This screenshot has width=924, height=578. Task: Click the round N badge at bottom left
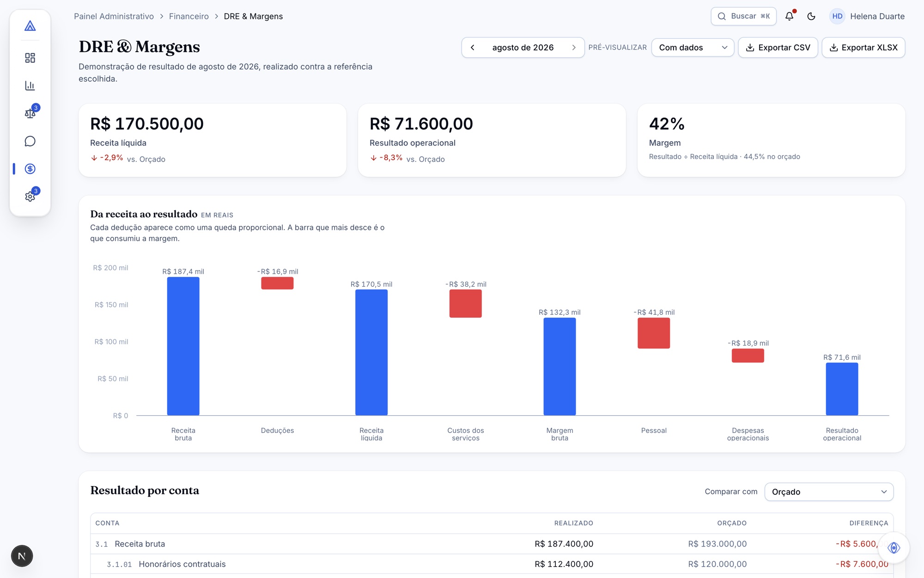tap(22, 556)
